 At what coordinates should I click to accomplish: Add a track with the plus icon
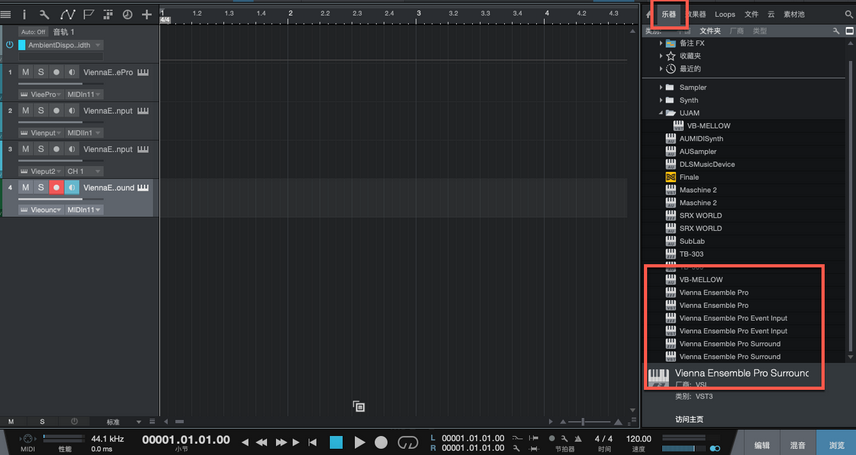(146, 15)
